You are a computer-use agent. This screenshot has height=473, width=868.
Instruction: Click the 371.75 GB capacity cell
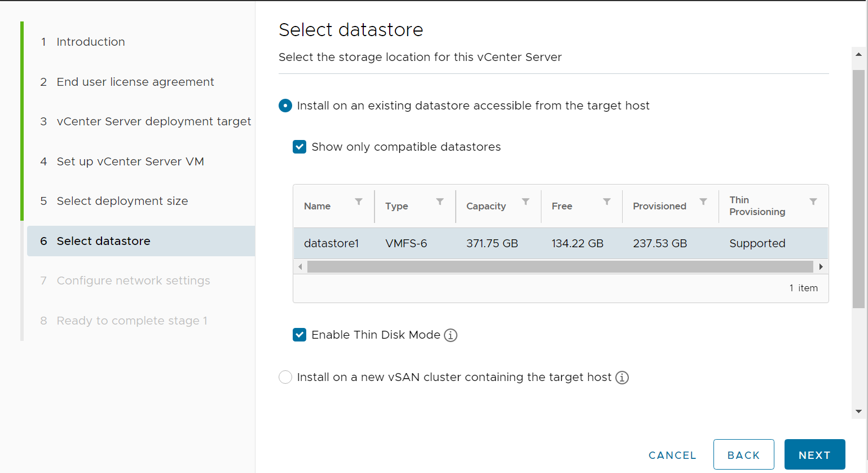[x=492, y=243]
